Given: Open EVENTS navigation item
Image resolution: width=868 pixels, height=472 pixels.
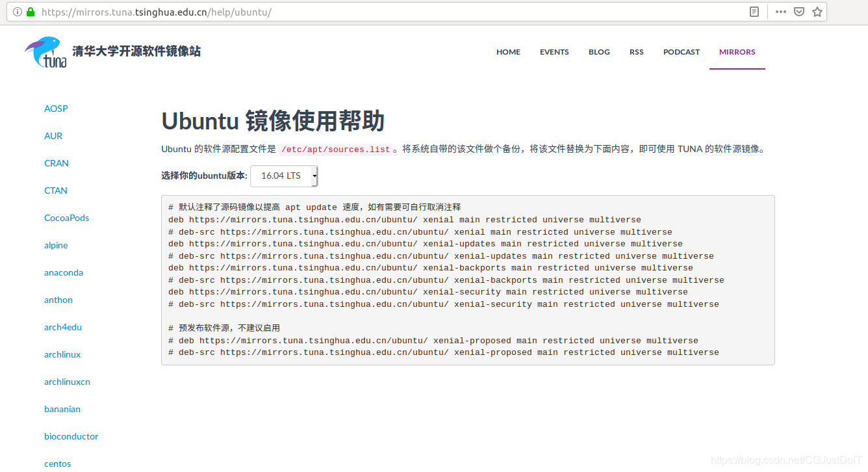Looking at the screenshot, I should pyautogui.click(x=554, y=52).
